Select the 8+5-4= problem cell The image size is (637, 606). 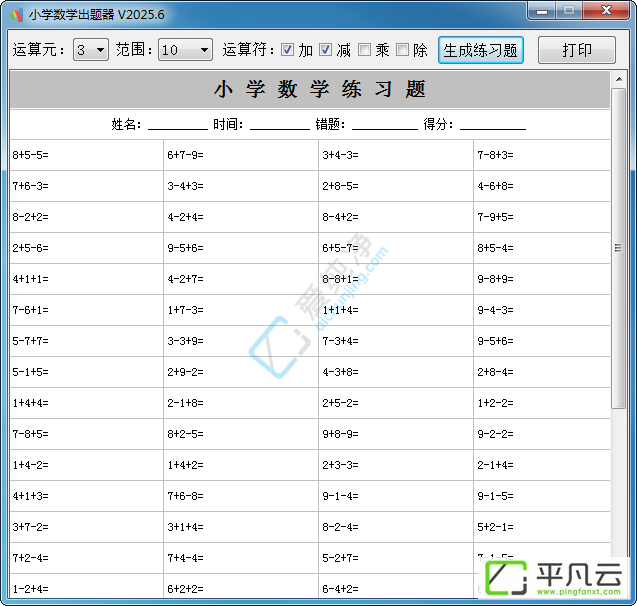click(542, 248)
